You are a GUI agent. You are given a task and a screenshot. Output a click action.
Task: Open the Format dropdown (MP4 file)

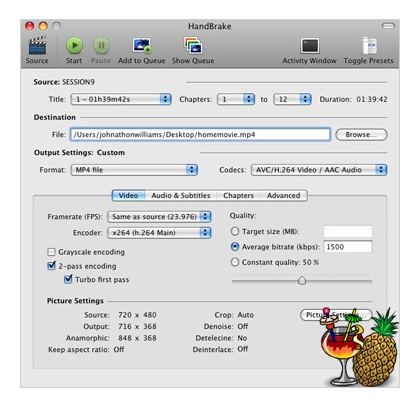tap(134, 170)
